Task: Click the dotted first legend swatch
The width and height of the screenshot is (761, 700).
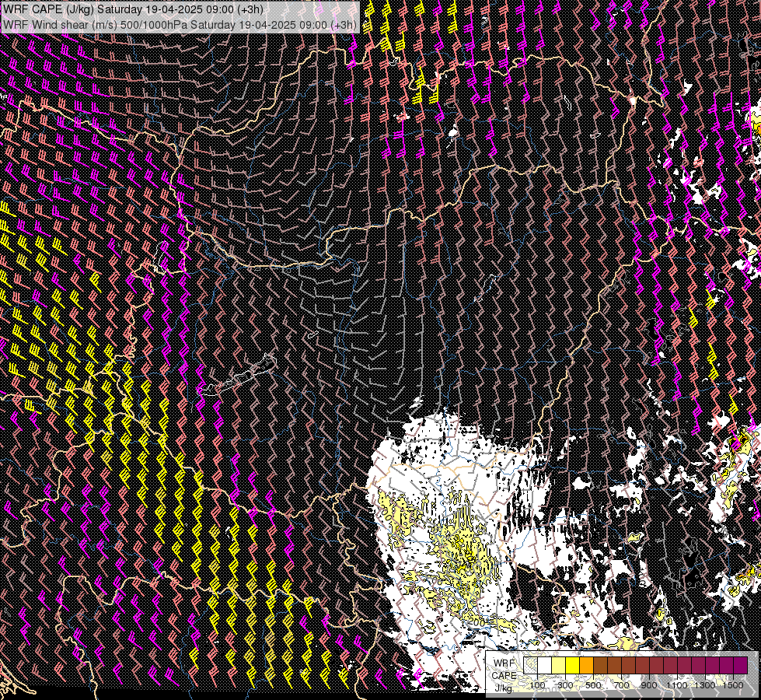Action: click(x=530, y=665)
